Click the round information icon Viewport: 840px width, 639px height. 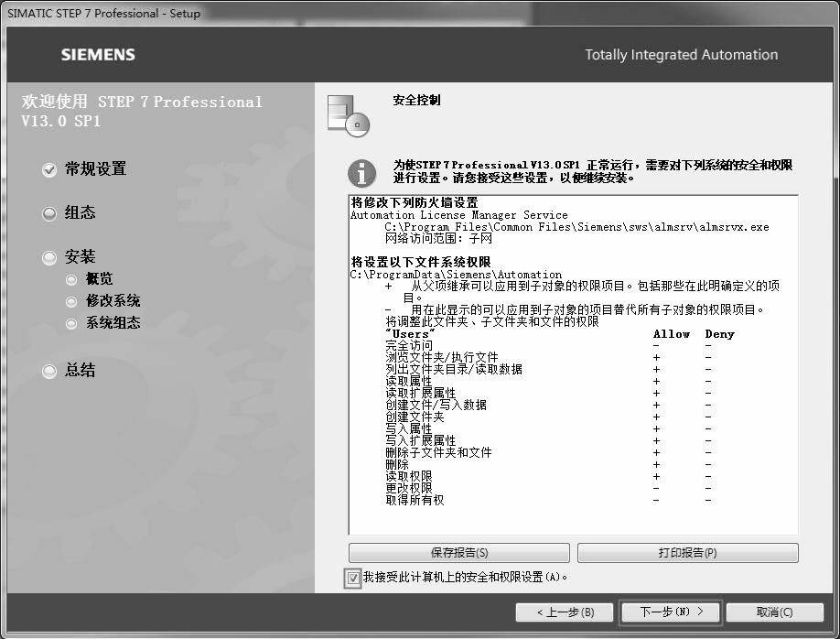[x=362, y=173]
